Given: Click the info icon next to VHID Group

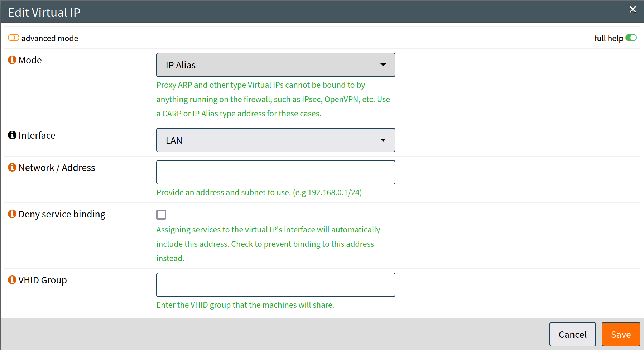Looking at the screenshot, I should [12, 280].
